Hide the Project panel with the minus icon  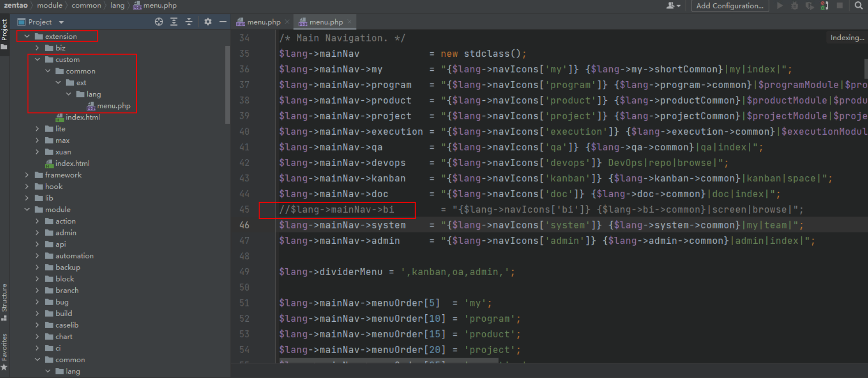coord(223,22)
